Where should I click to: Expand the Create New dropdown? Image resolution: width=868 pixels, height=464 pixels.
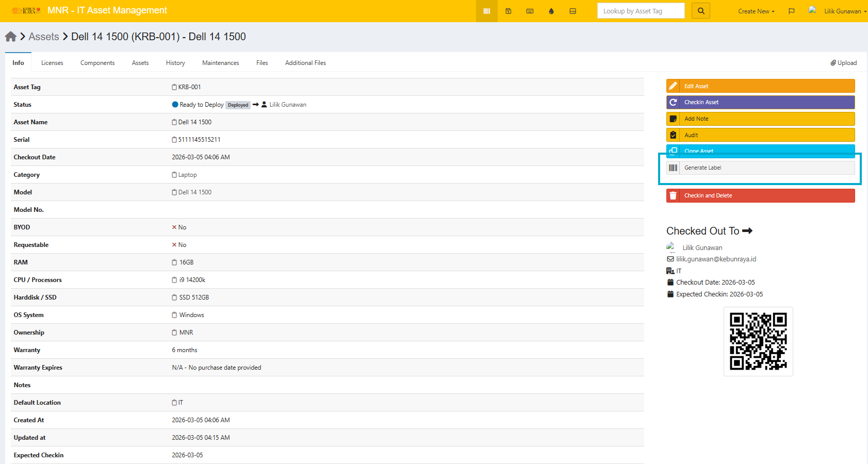pos(756,11)
